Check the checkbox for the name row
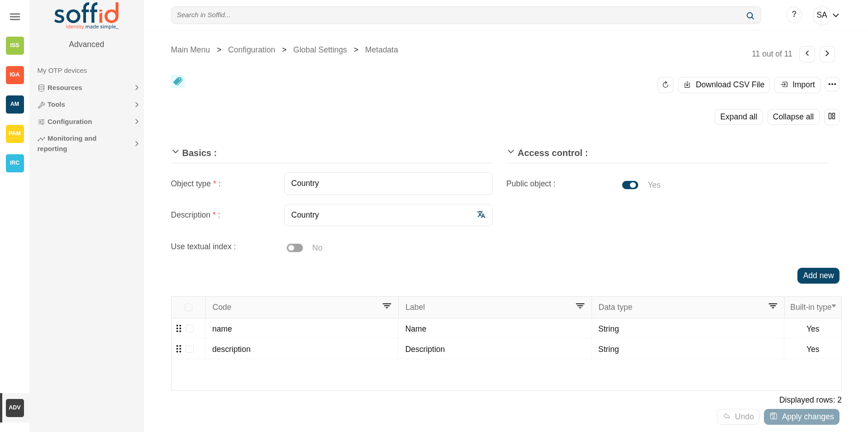Screen dimensions: 868x432 pos(190,329)
